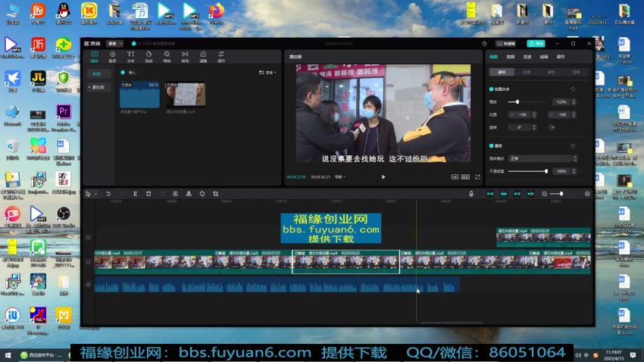Image resolution: width=644 pixels, height=362 pixels.
Task: Toggle the 混合 blend checkbox
Action: coord(491,145)
